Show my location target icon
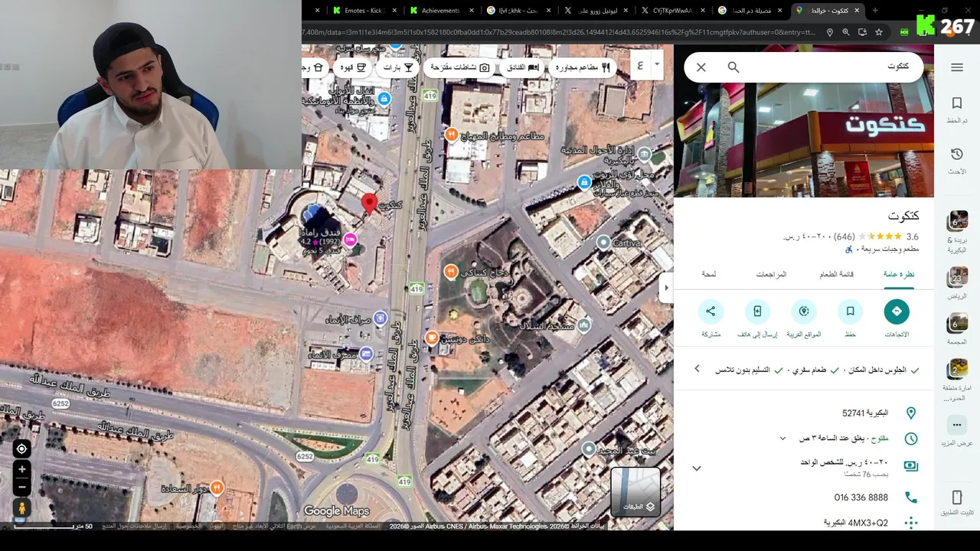This screenshot has width=980, height=551. click(x=22, y=448)
